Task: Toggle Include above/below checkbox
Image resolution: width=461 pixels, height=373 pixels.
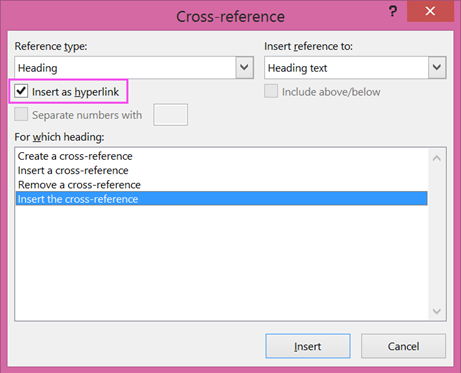Action: pyautogui.click(x=271, y=91)
